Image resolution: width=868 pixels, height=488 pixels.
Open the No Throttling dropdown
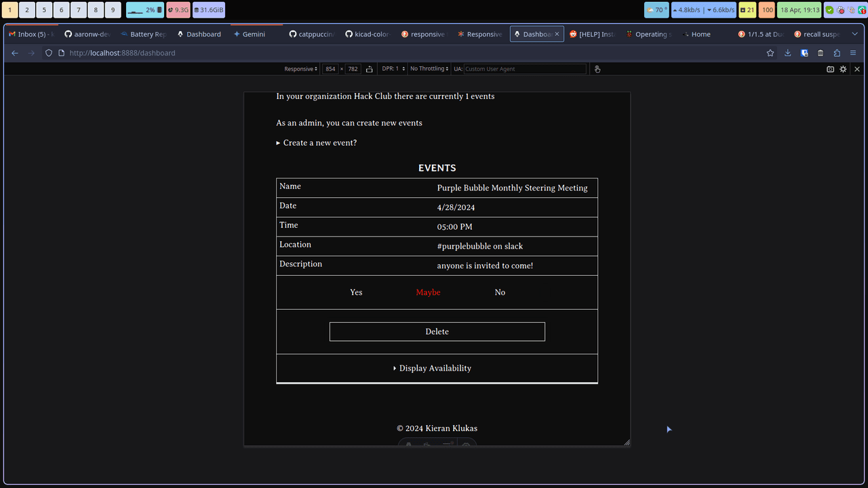pos(429,69)
